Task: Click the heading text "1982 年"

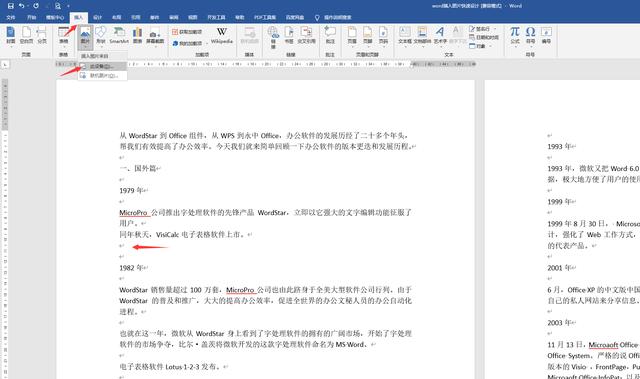Action: pos(131,268)
